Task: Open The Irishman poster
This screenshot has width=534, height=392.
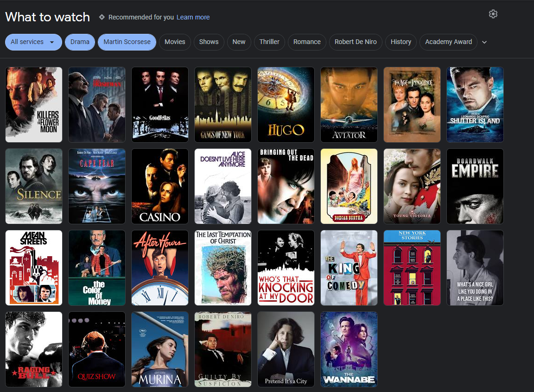Action: [97, 104]
